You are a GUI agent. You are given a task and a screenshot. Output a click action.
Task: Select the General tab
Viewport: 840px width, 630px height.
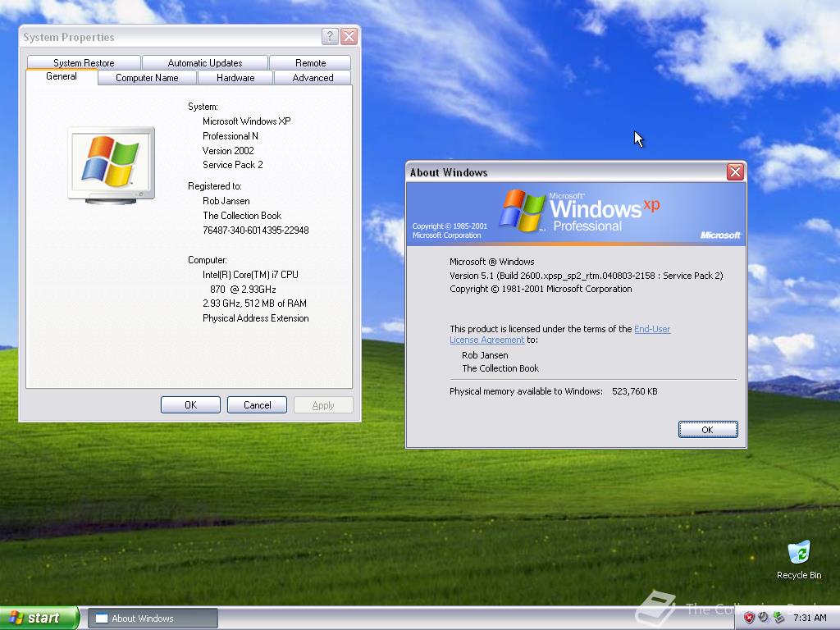click(62, 76)
